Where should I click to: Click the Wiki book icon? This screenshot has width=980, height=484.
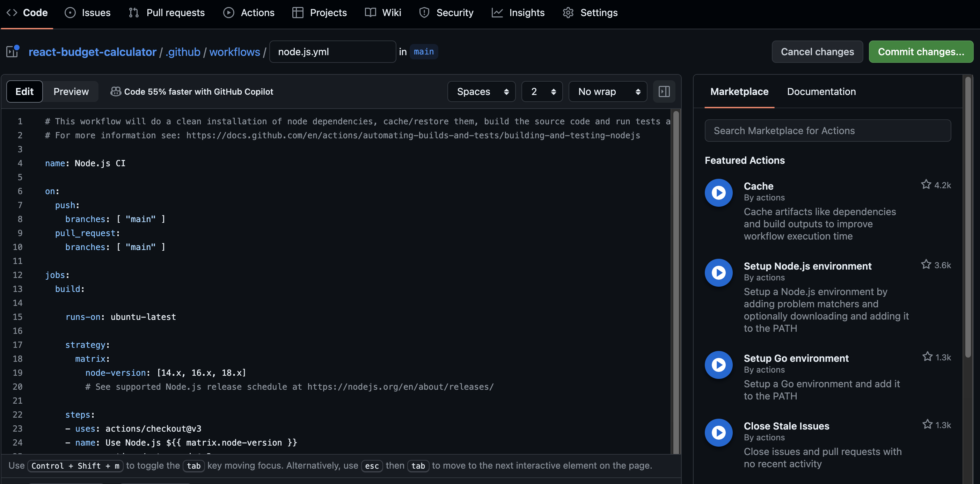370,13
